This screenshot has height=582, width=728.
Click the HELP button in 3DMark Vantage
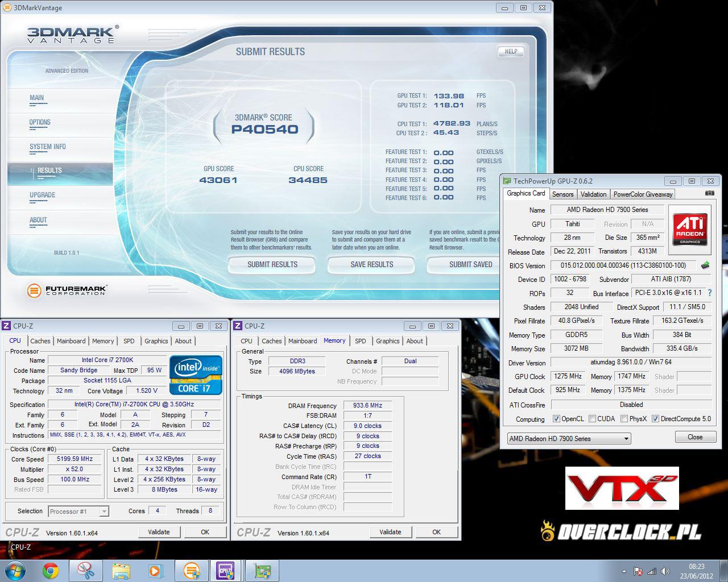pyautogui.click(x=511, y=51)
